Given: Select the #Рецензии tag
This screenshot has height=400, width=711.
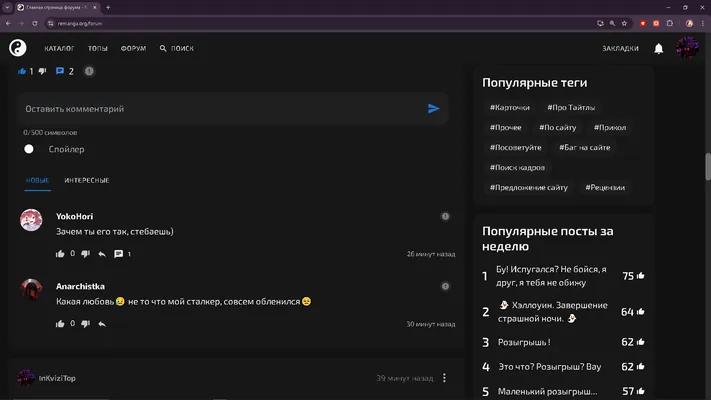Looking at the screenshot, I should 605,187.
